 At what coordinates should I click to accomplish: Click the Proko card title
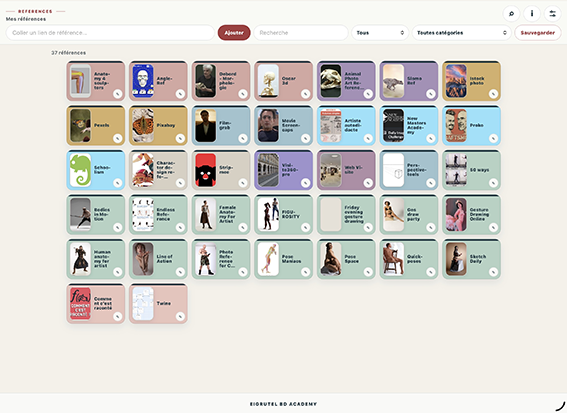[477, 125]
